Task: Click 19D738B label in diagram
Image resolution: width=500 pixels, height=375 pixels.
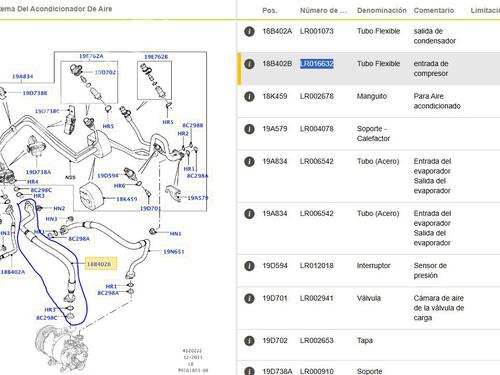Action: pos(35,93)
